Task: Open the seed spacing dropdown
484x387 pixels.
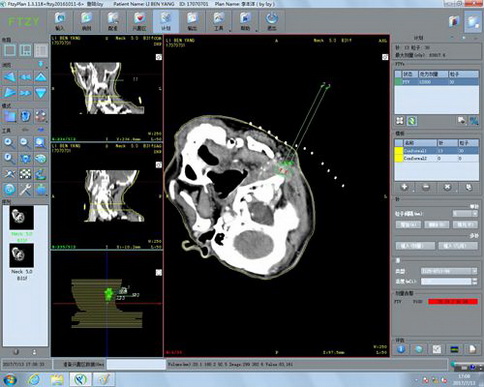Action: [x=465, y=213]
